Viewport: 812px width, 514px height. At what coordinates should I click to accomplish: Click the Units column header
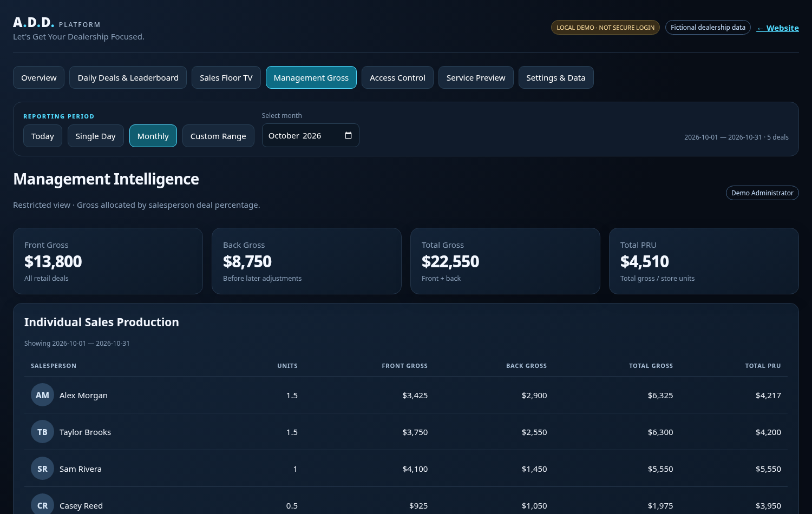pos(287,366)
